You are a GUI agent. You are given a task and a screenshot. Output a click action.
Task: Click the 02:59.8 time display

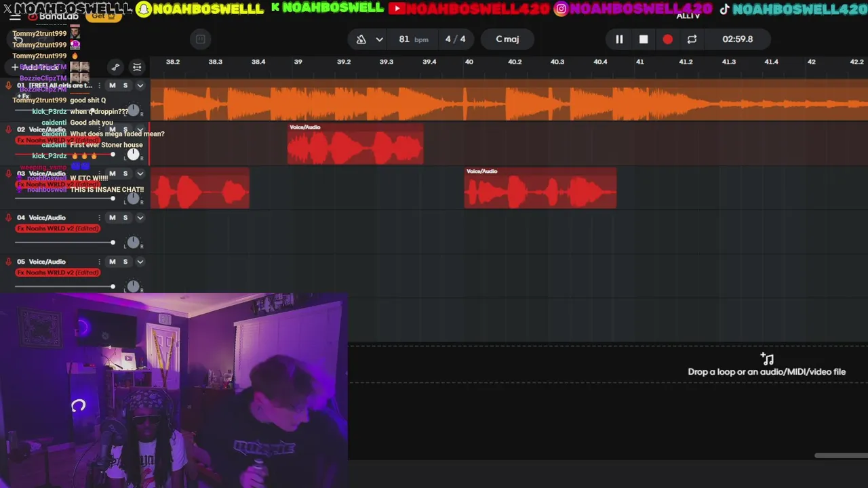pyautogui.click(x=738, y=39)
